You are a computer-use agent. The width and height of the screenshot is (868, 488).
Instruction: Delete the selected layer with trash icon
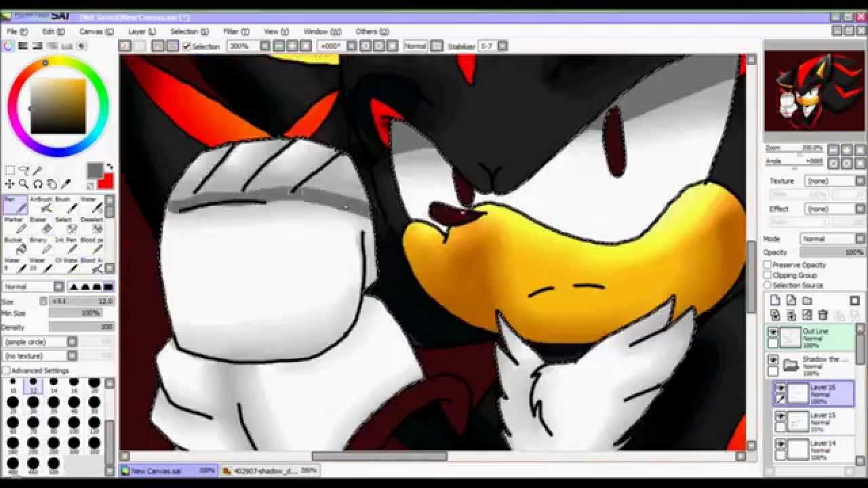(823, 315)
